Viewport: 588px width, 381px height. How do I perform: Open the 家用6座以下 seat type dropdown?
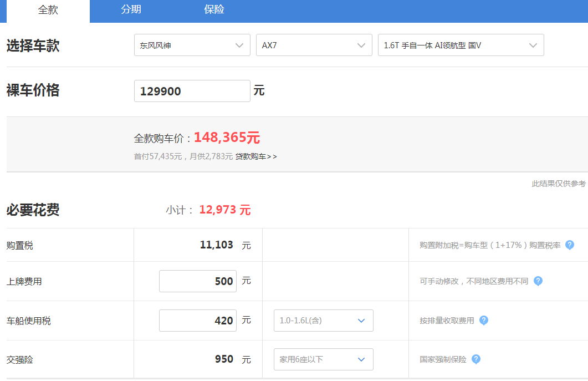click(x=323, y=359)
